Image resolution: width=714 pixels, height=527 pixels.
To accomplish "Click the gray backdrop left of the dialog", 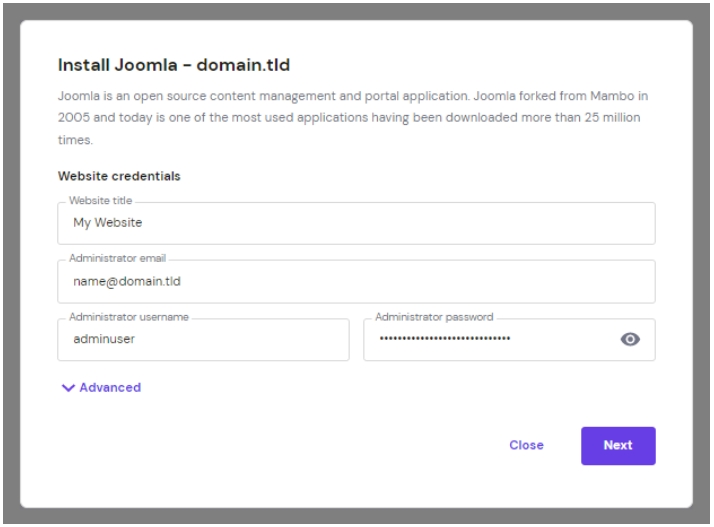I will (x=9, y=260).
